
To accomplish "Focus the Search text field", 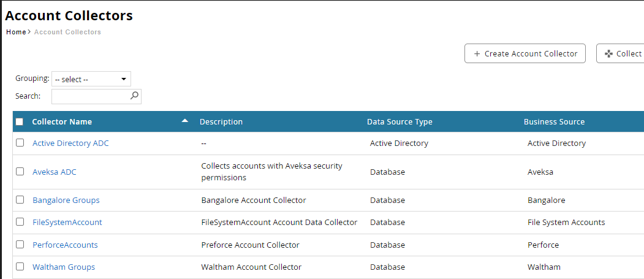I will tap(91, 96).
